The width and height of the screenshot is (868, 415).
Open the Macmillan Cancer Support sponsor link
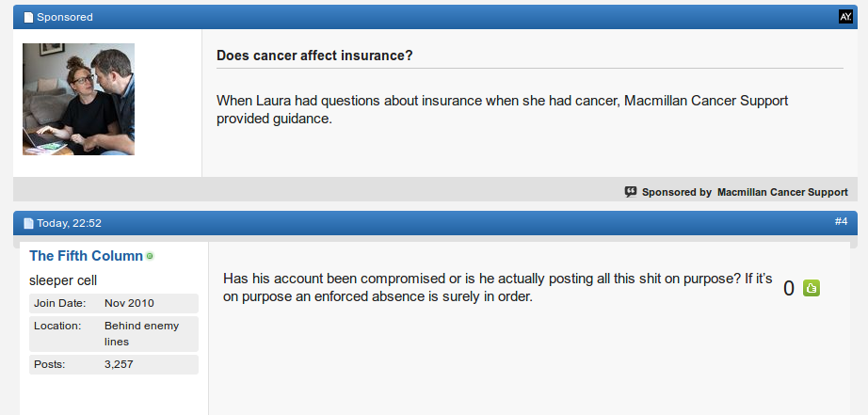pos(782,192)
